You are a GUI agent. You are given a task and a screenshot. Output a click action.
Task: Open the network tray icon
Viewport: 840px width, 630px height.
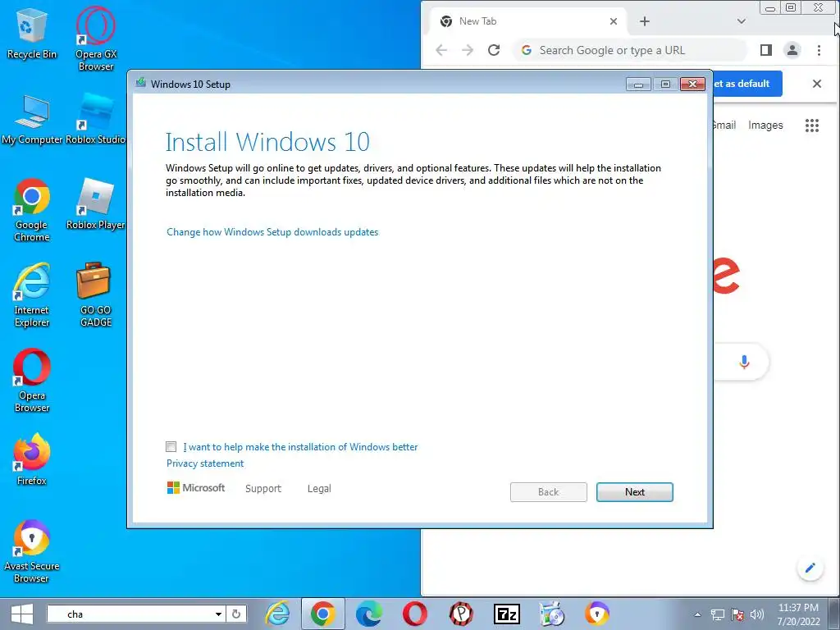point(717,614)
